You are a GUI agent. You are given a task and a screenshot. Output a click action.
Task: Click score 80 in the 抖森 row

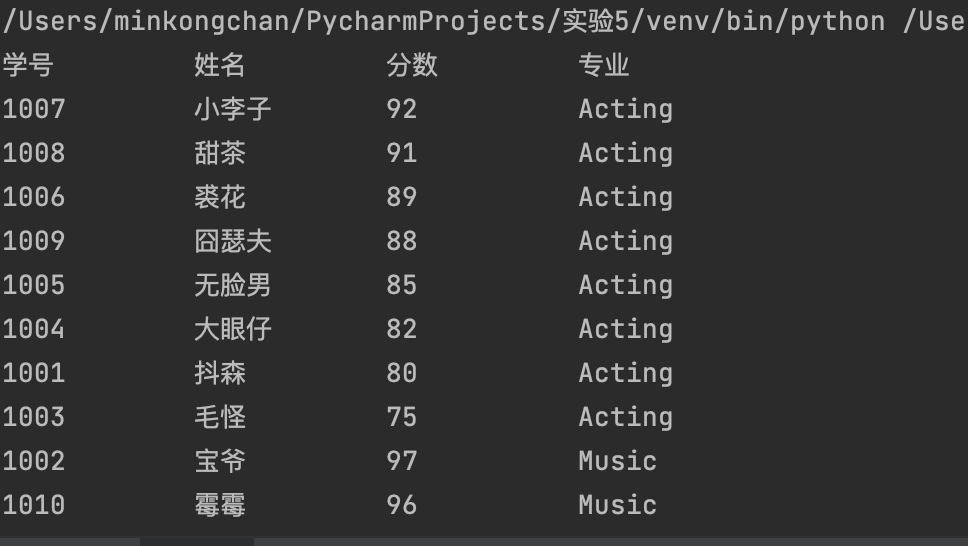point(401,373)
